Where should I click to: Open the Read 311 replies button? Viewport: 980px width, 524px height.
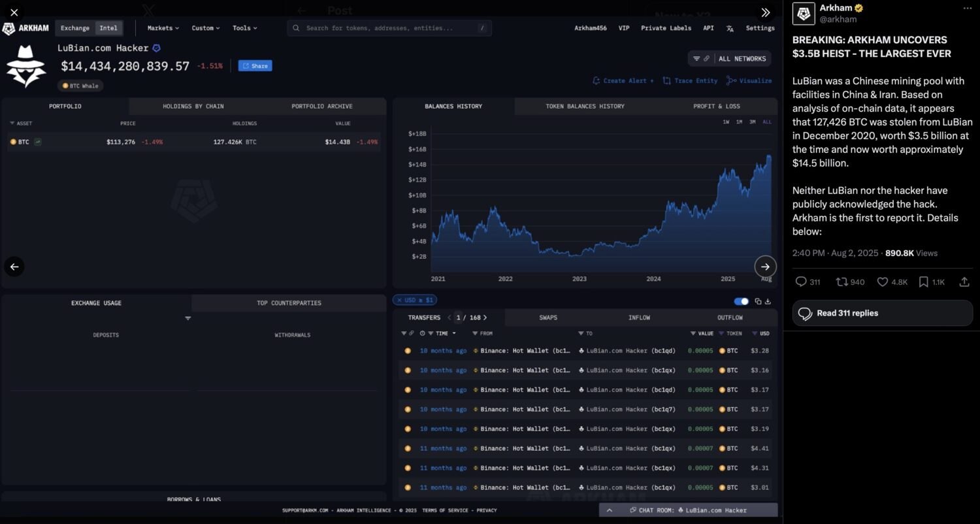tap(882, 313)
